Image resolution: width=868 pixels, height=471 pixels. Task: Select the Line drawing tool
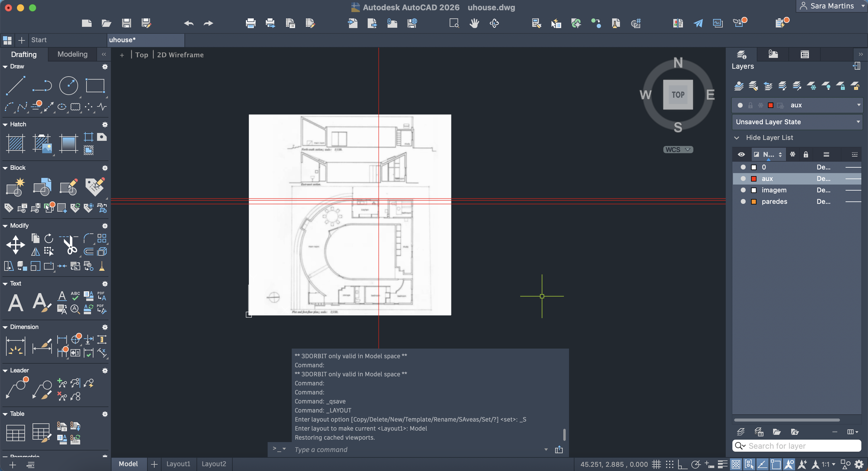[15, 85]
